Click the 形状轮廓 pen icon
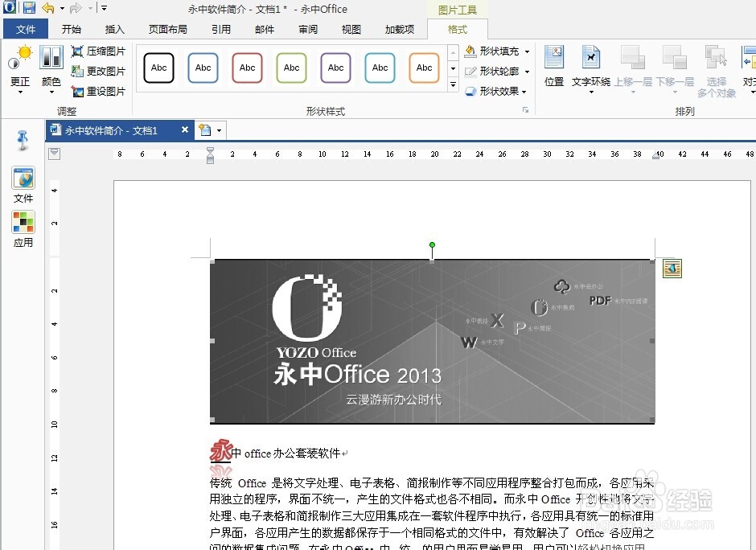Image resolution: width=756 pixels, height=550 pixels. pos(470,72)
